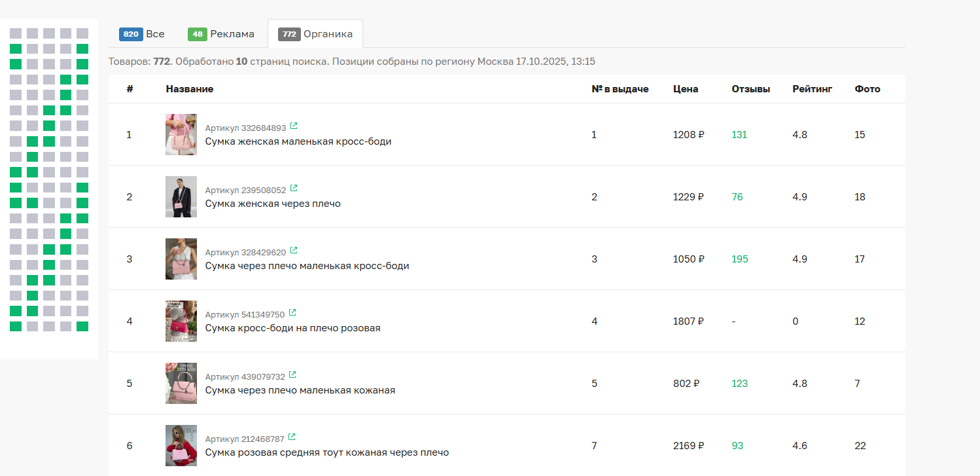Open external link for Артикул 439079732

point(292,375)
